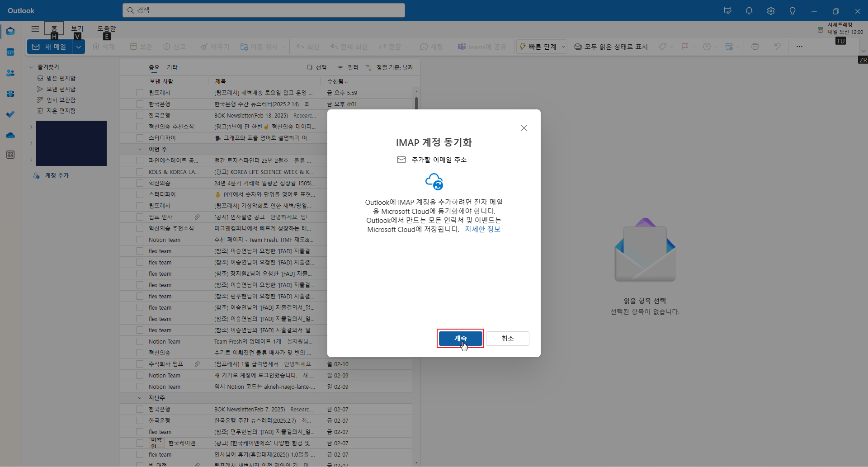Tick checkbox for 주식회사 팀프 message
Image resolution: width=868 pixels, height=467 pixels.
pyautogui.click(x=140, y=364)
